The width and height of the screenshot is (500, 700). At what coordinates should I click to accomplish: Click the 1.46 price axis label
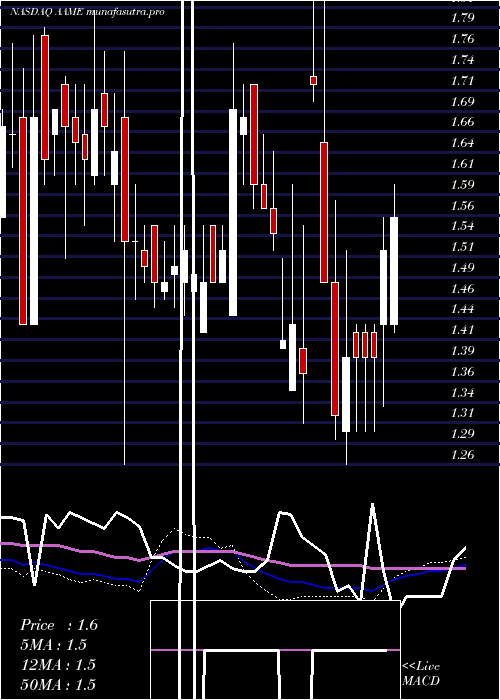462,289
